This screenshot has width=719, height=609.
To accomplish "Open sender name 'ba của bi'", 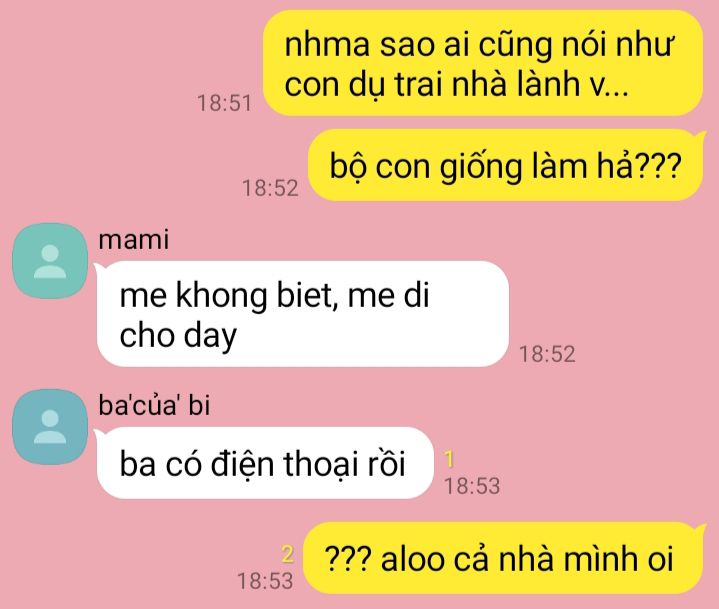I will click(154, 406).
